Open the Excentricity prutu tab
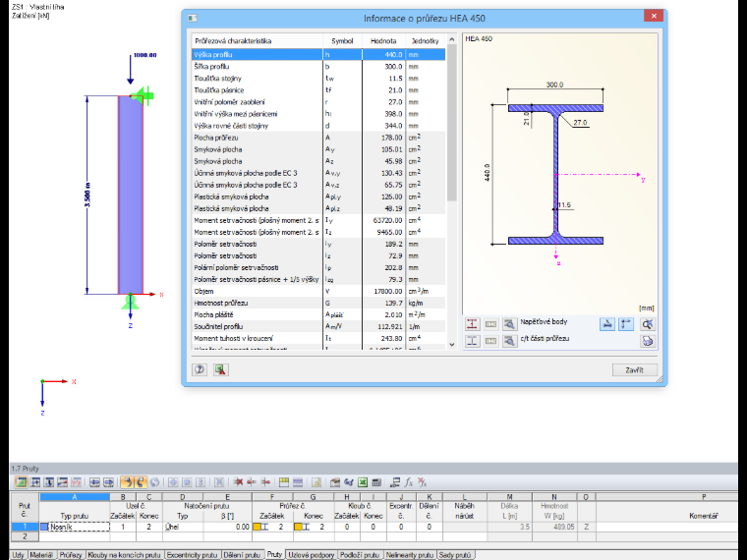 click(x=192, y=555)
